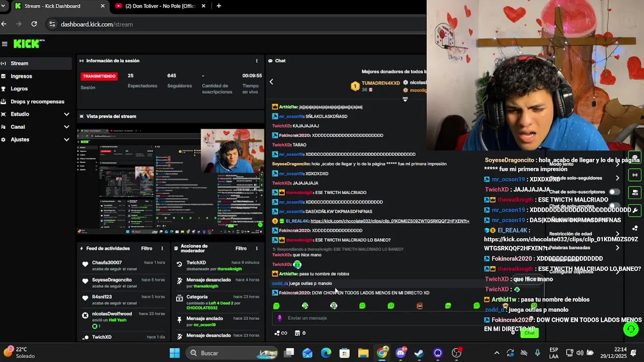644x362 pixels.
Task: Click SoyeseDragoncito in activity feed
Action: [x=112, y=280]
